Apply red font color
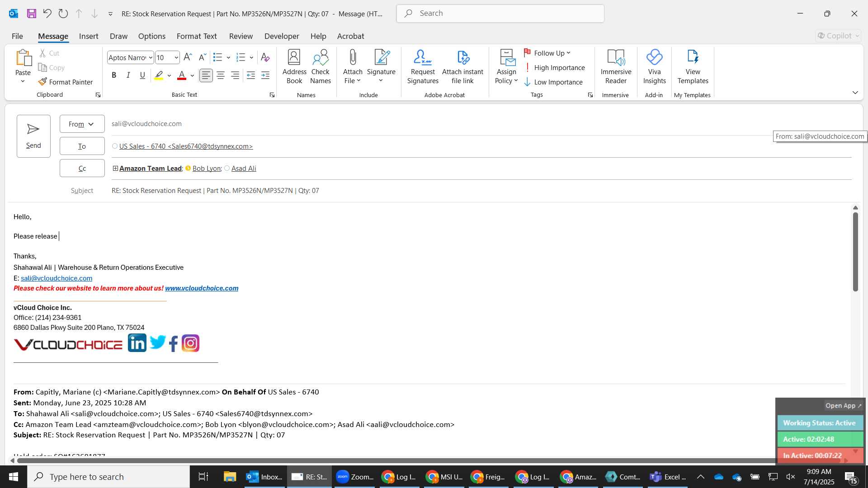 182,75
